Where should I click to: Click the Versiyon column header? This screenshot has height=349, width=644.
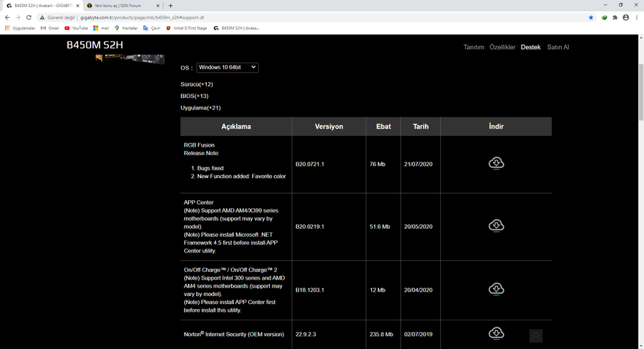click(329, 127)
